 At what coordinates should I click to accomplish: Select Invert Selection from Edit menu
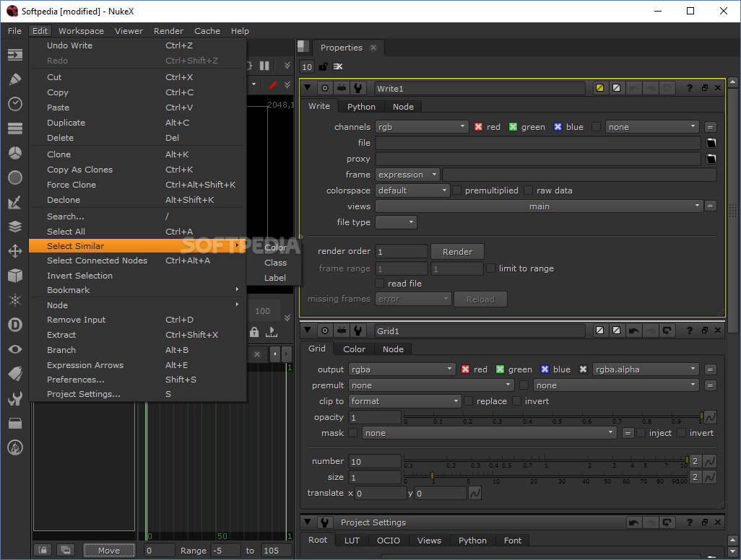coord(137,276)
